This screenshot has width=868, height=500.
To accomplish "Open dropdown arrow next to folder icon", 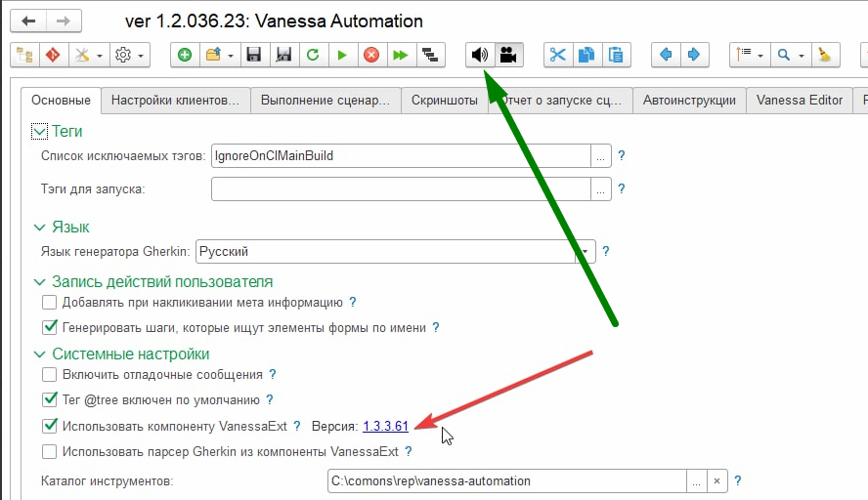I will 231,56.
